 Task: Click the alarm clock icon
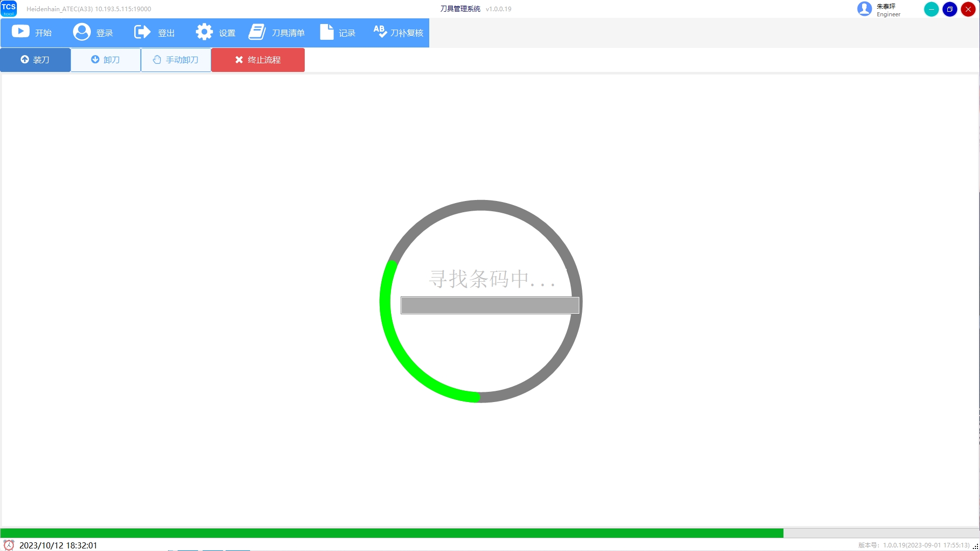9,545
